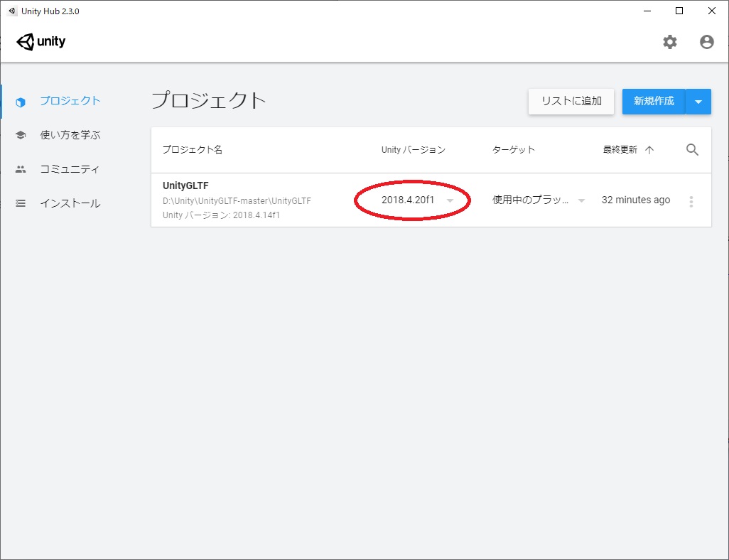Click the D:\Unity\UnityGLTF-master\UnityGLTF path text
Screen dimensions: 729x560
[x=237, y=201]
